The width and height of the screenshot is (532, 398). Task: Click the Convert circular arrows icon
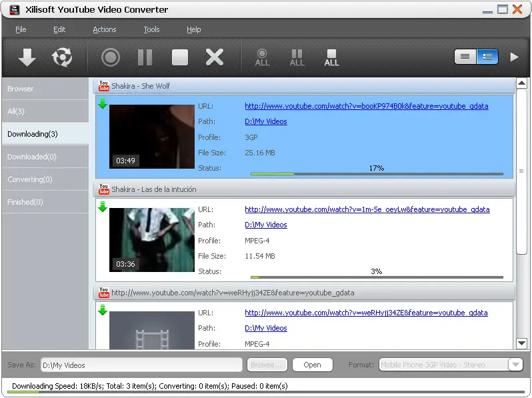tap(62, 57)
